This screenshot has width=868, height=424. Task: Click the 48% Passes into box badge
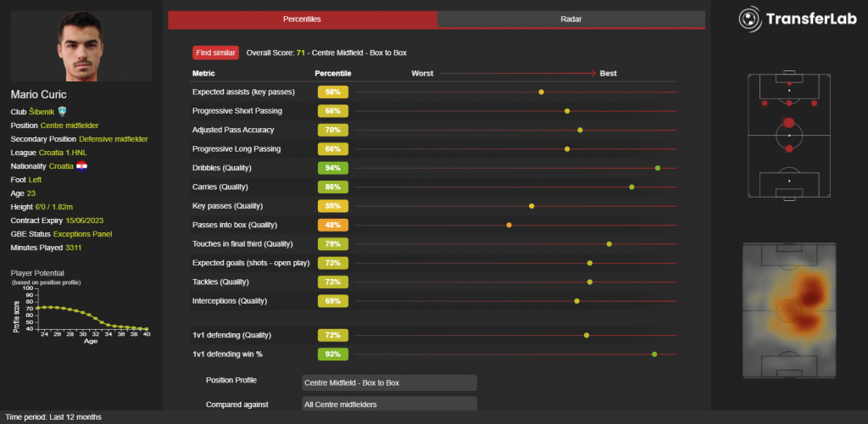tap(332, 225)
